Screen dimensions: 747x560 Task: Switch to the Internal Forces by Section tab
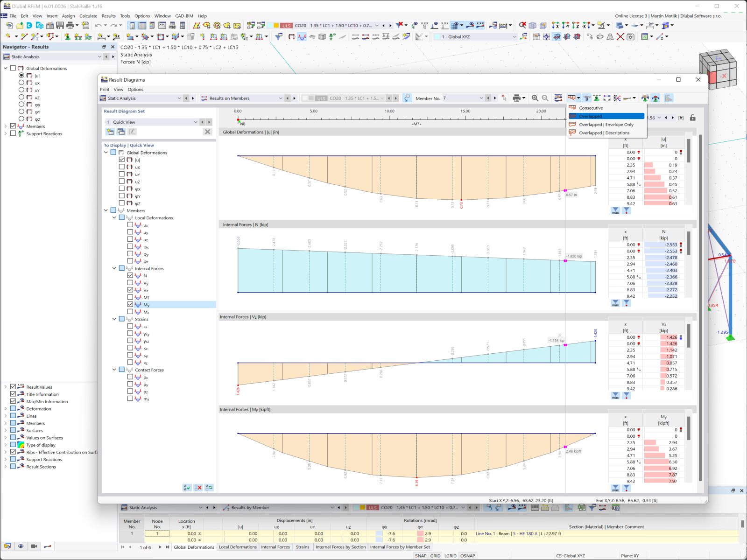click(x=340, y=547)
